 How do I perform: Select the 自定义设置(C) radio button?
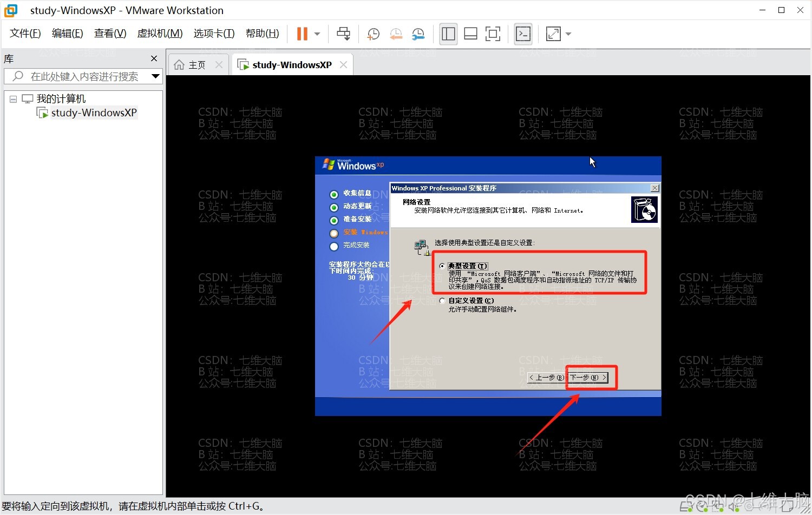pos(442,301)
